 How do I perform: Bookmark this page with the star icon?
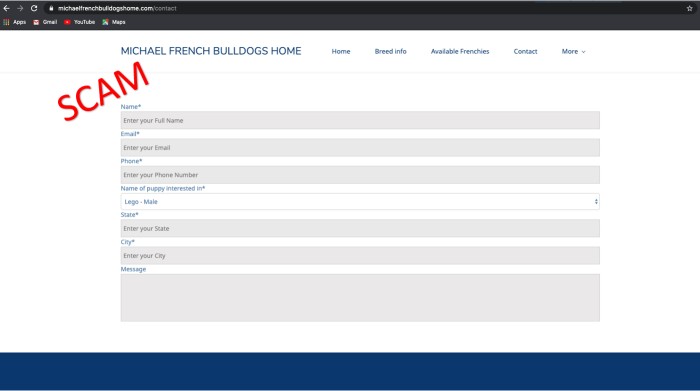689,8
